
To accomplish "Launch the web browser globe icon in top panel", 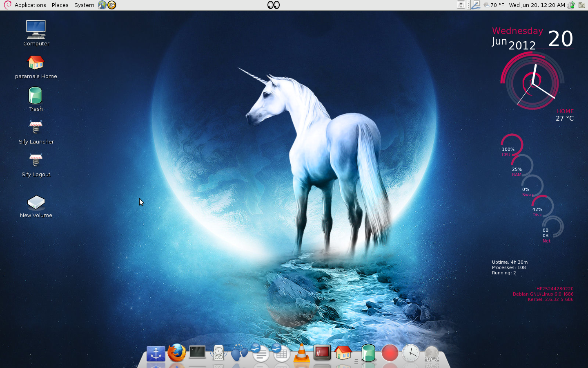I will 102,5.
